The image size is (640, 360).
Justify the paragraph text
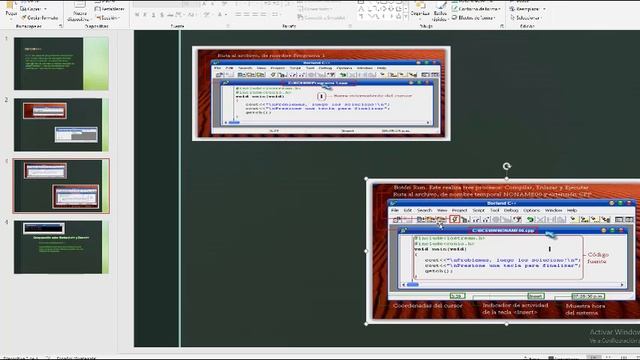[264, 14]
